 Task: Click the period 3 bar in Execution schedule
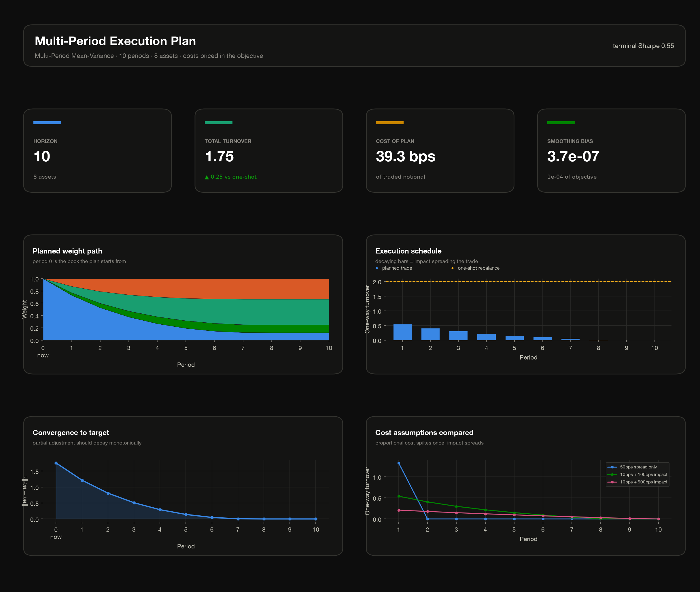click(x=458, y=336)
